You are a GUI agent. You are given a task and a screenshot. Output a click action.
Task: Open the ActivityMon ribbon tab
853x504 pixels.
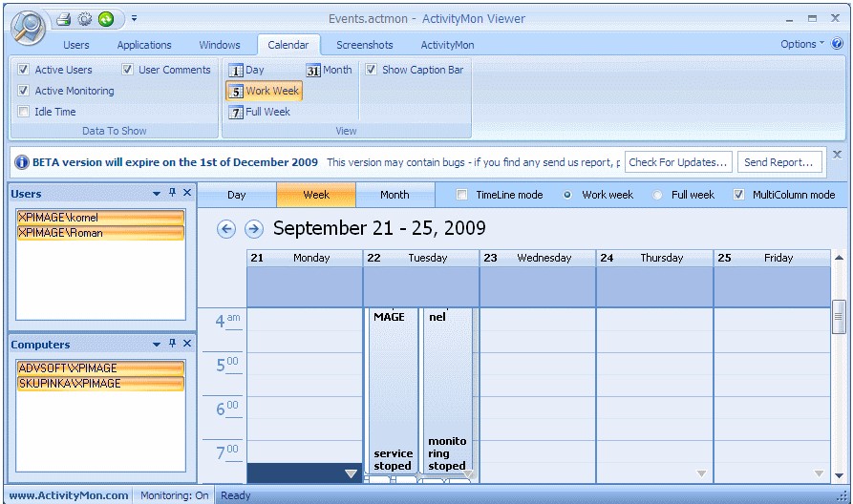pyautogui.click(x=447, y=45)
